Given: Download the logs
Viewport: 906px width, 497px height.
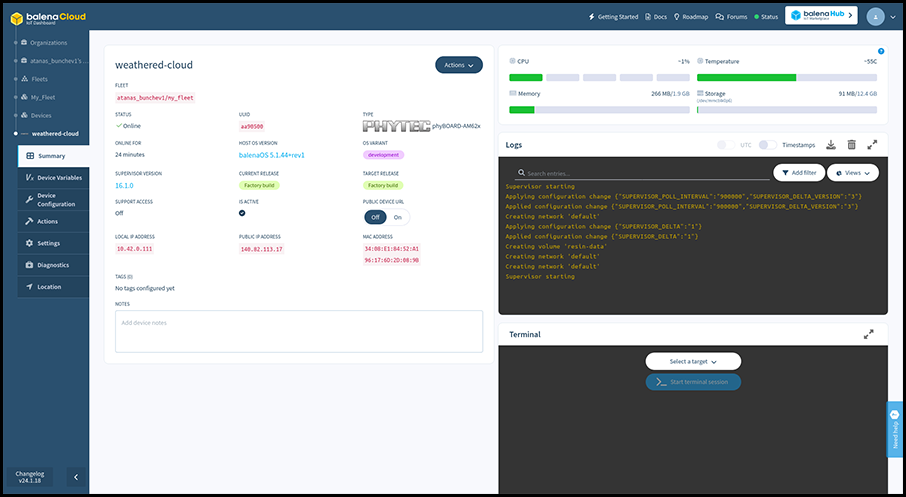Looking at the screenshot, I should [x=831, y=145].
